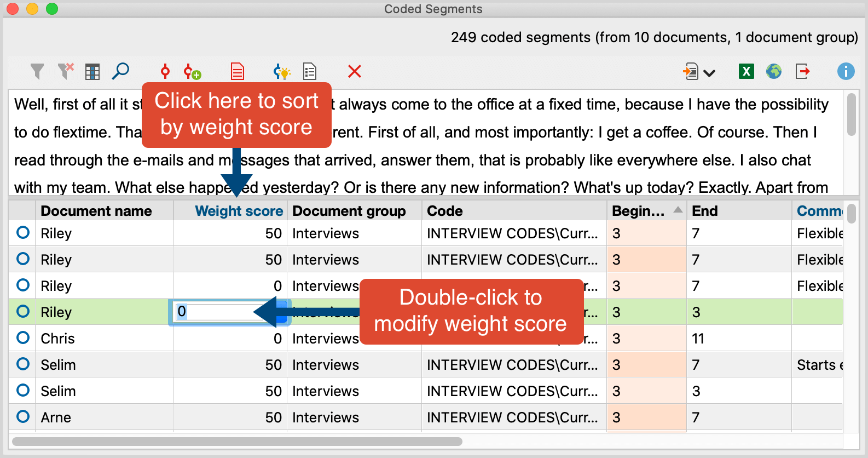Expand the dropdown arrow beside the insert-document icon

[709, 73]
